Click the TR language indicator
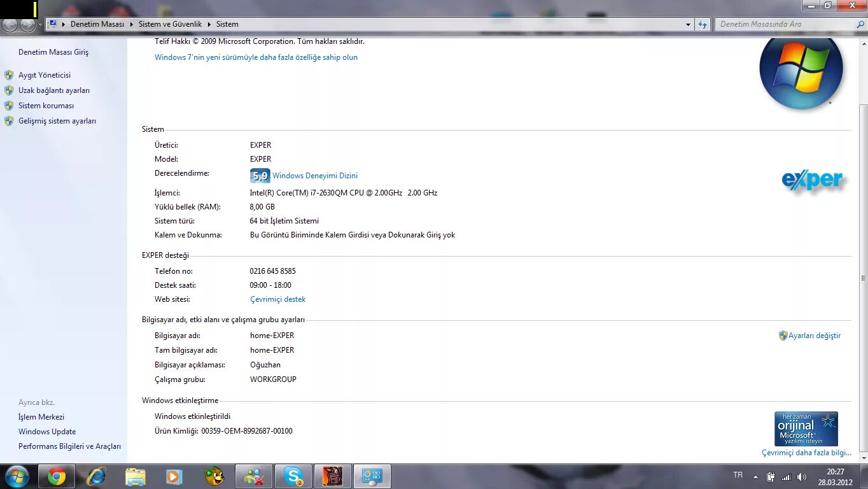This screenshot has width=868, height=489. pyautogui.click(x=738, y=475)
